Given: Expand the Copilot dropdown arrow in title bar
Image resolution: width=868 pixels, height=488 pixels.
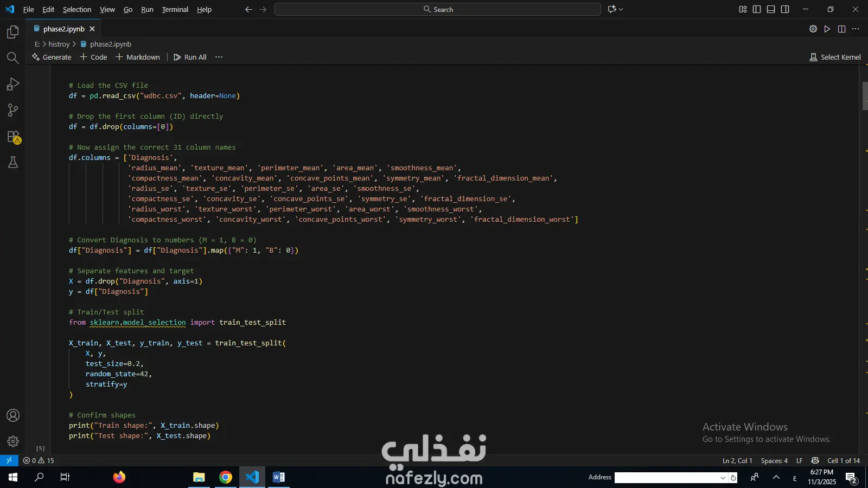Looking at the screenshot, I should tap(621, 9).
